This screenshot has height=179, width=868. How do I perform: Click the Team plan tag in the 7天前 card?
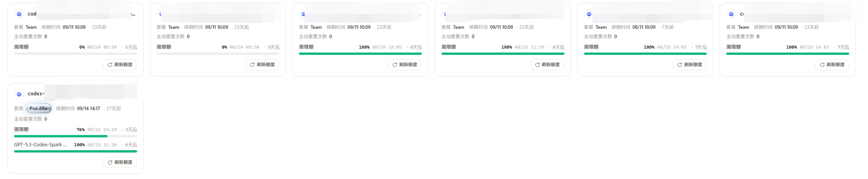click(601, 27)
